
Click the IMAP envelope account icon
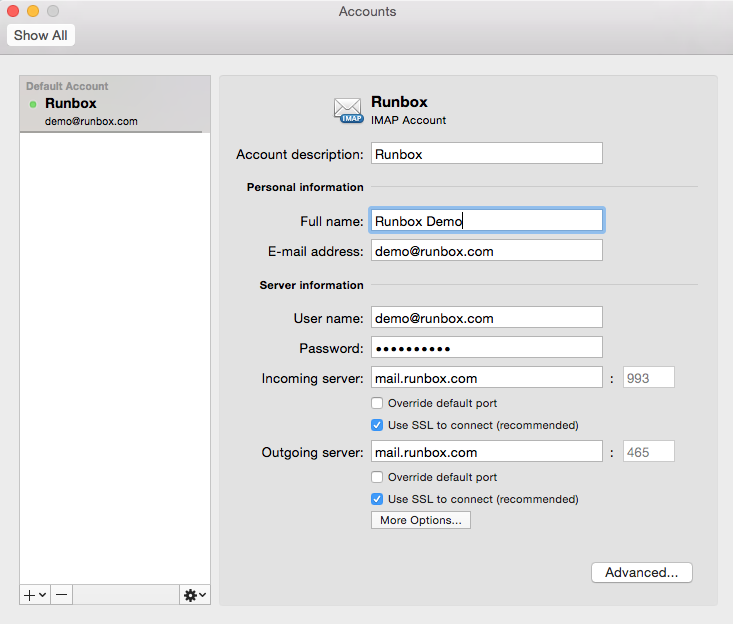coord(349,110)
